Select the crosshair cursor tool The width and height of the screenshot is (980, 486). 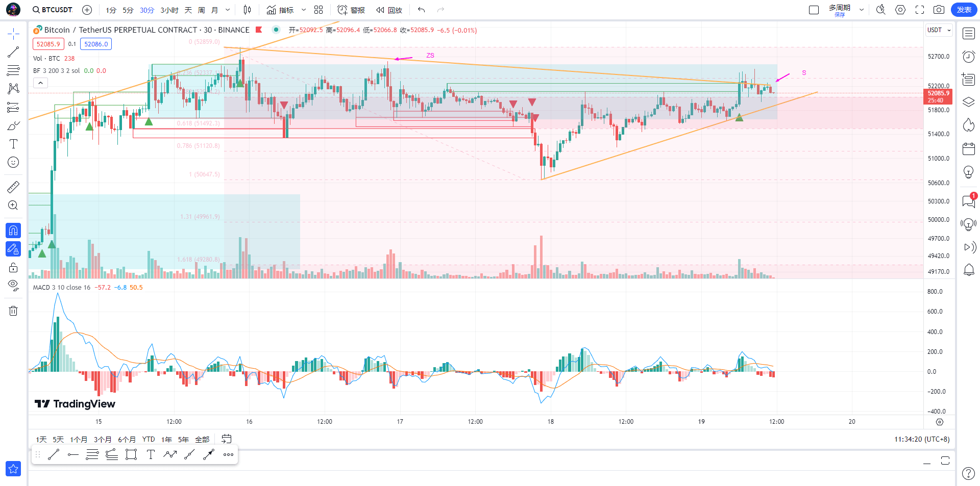pos(13,34)
